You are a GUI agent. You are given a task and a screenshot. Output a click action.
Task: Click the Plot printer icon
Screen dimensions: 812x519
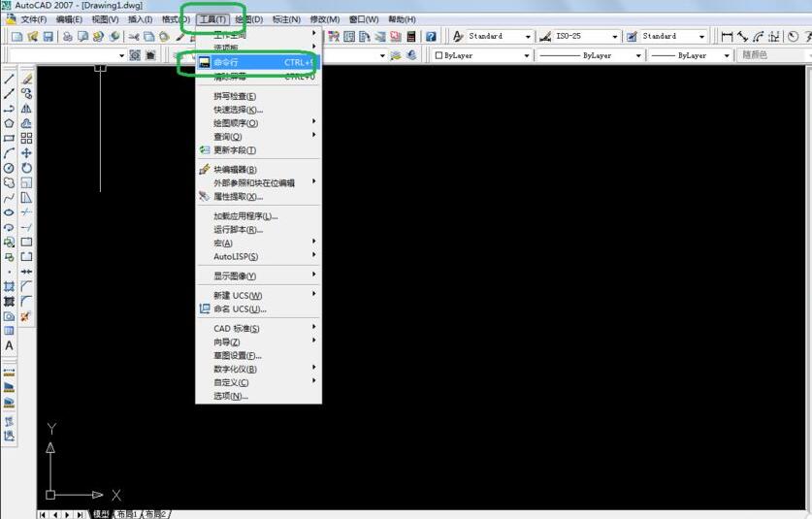67,36
